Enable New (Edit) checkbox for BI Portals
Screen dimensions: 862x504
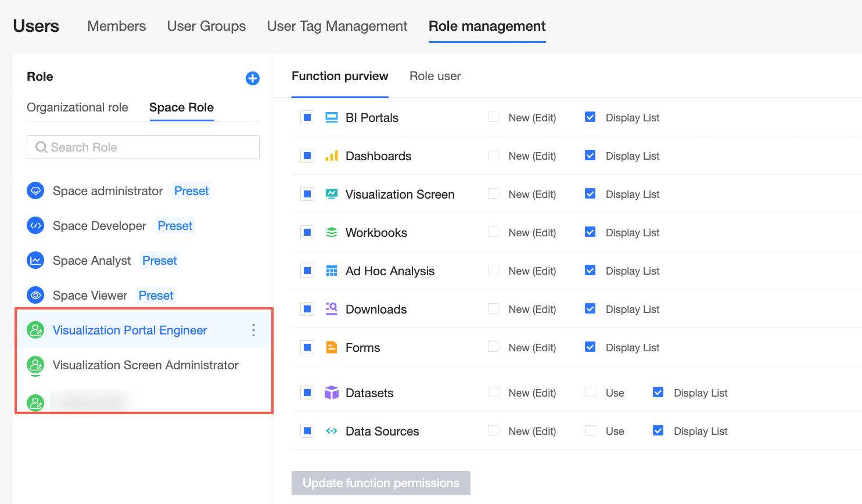point(493,117)
